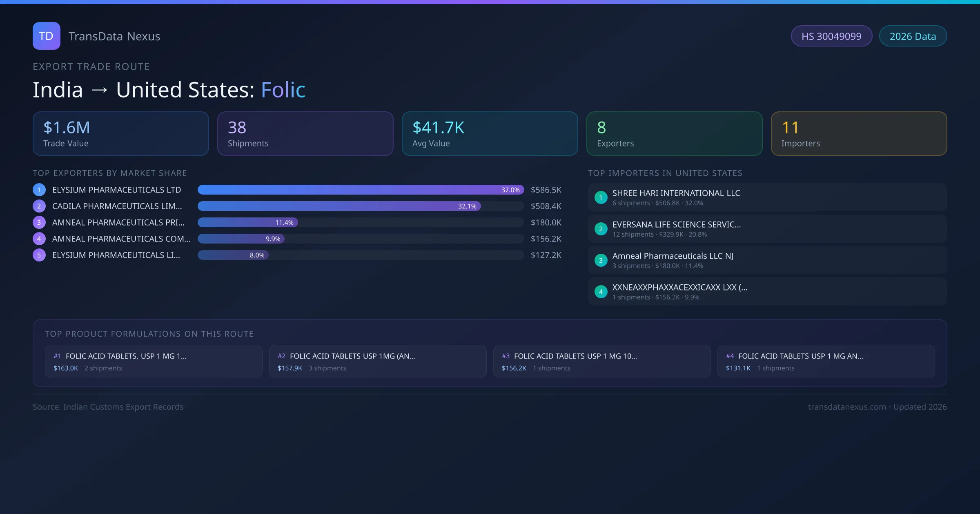980x514 pixels.
Task: Open #1 Folic Acid Tablets formulation card
Action: click(154, 361)
